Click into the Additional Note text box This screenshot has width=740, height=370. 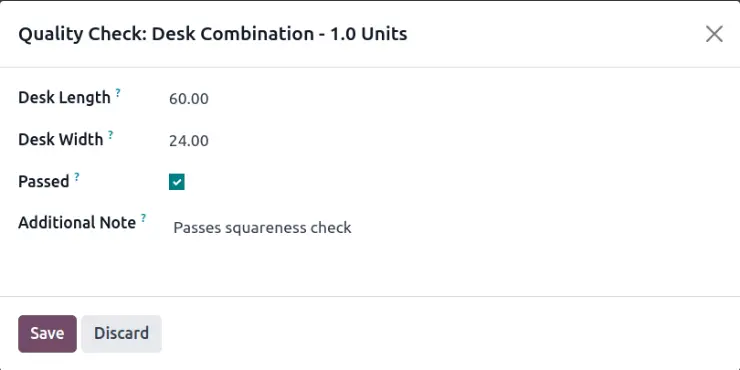446,228
